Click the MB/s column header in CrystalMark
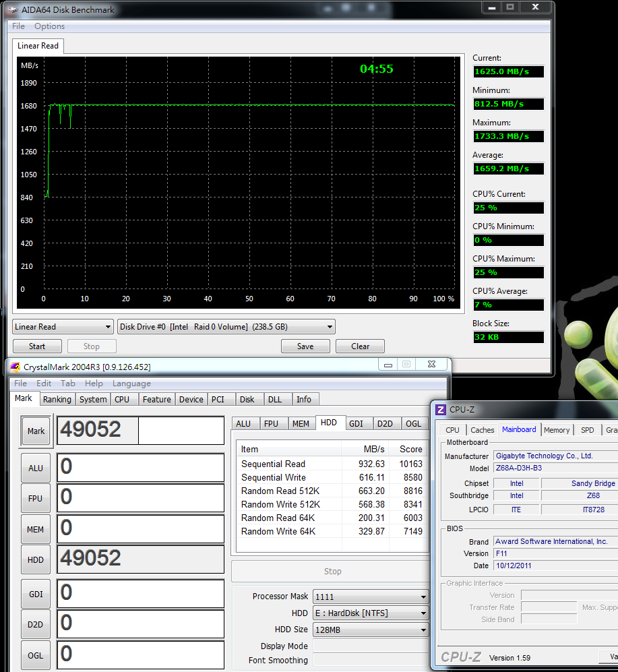This screenshot has width=618, height=672. point(365,449)
